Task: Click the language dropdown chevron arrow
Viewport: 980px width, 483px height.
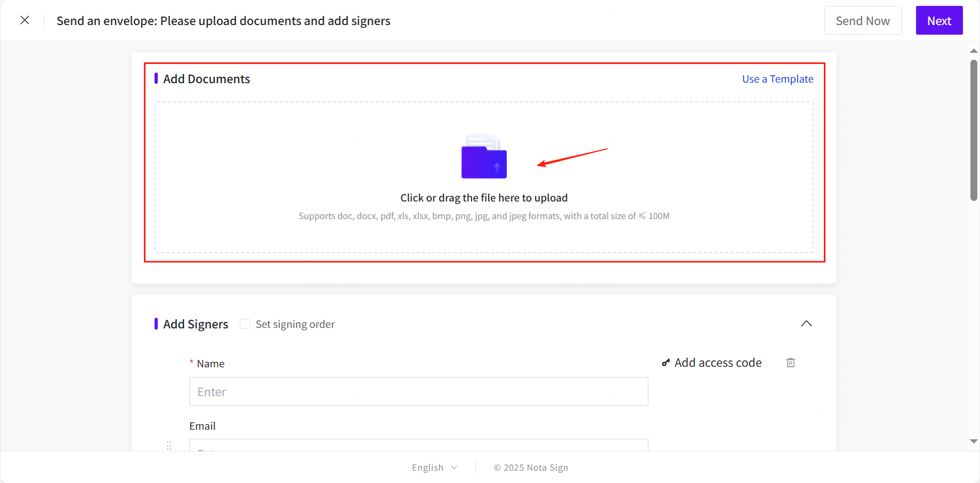Action: click(454, 468)
